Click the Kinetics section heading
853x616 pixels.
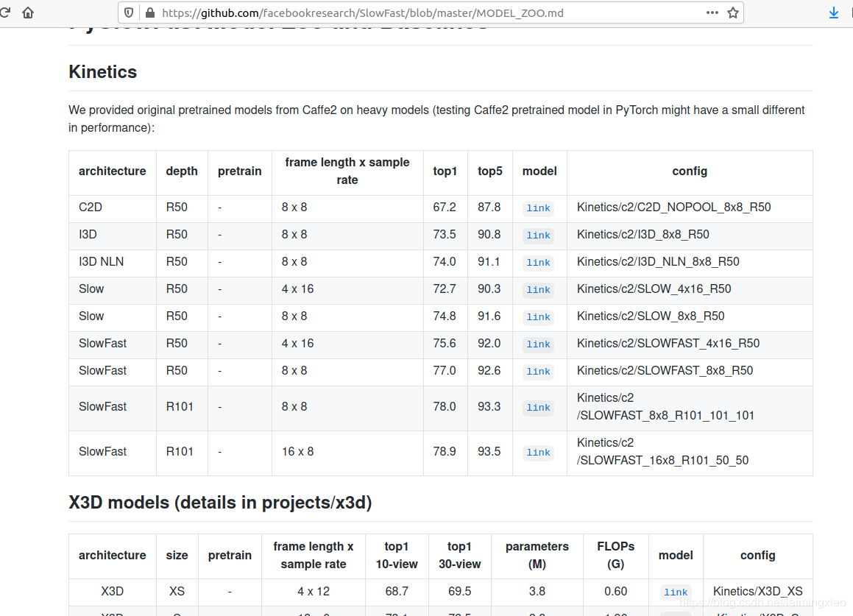coord(103,72)
